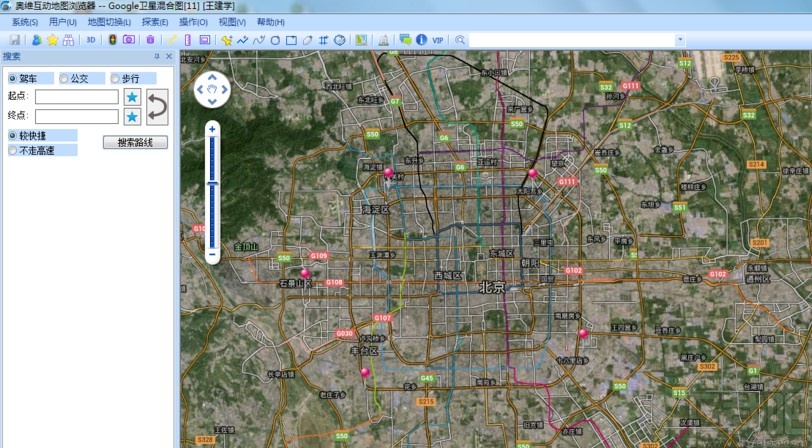Click the camera screenshot icon

pos(129,40)
